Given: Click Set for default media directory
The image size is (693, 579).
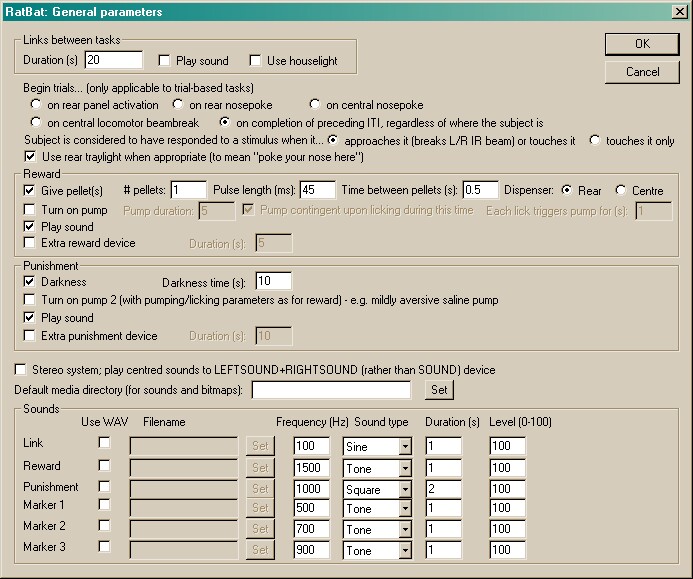Looking at the screenshot, I should point(439,390).
